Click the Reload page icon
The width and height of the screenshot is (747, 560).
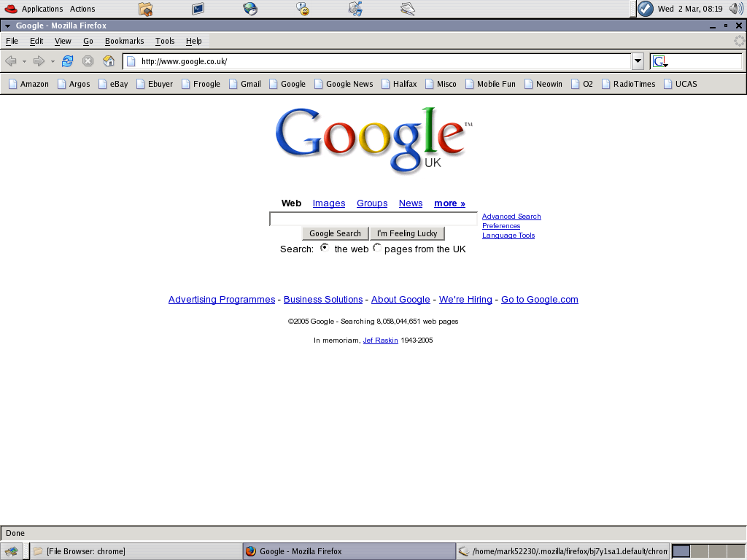coord(67,61)
